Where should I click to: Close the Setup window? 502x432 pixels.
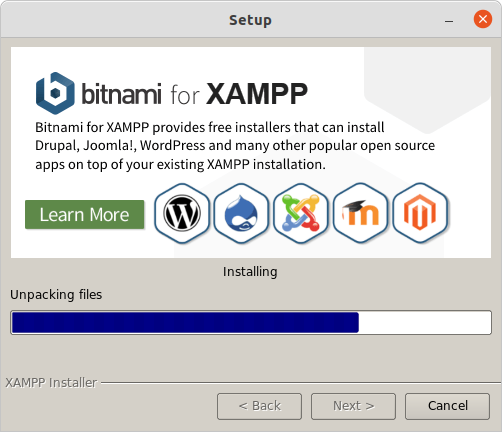pyautogui.click(x=483, y=19)
